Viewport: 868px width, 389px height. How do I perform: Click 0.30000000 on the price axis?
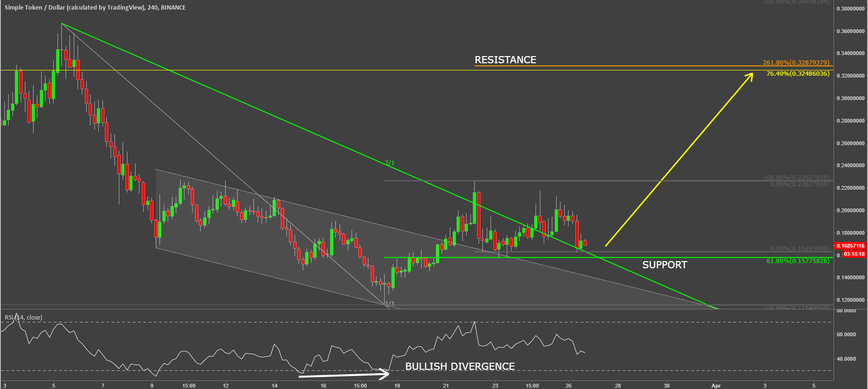[850, 98]
